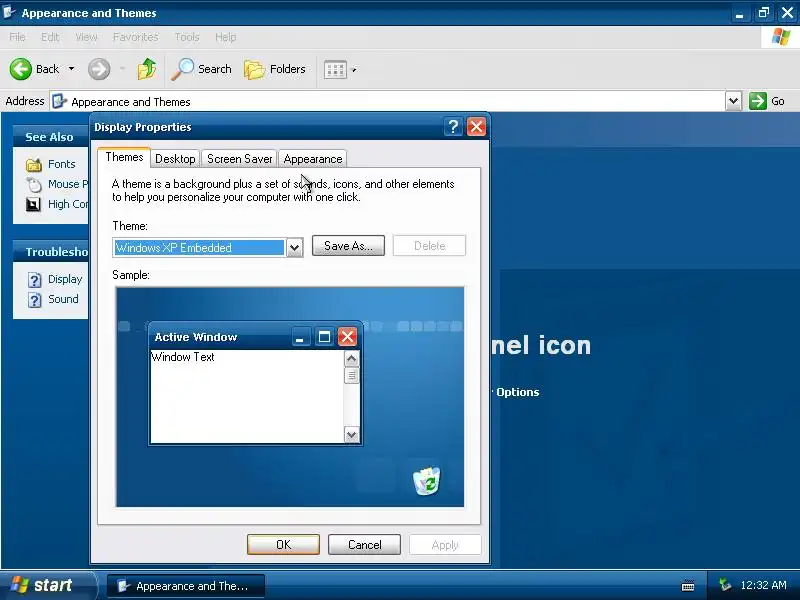Image resolution: width=800 pixels, height=600 pixels.
Task: Open the File menu
Action: (x=17, y=37)
